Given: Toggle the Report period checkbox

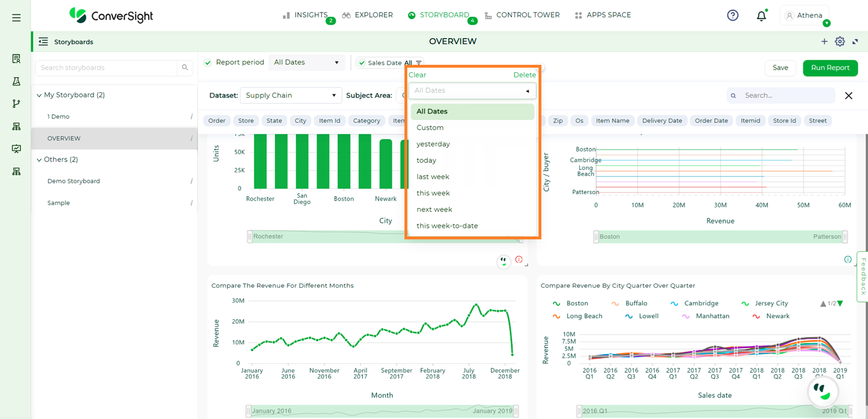Looking at the screenshot, I should coord(208,63).
